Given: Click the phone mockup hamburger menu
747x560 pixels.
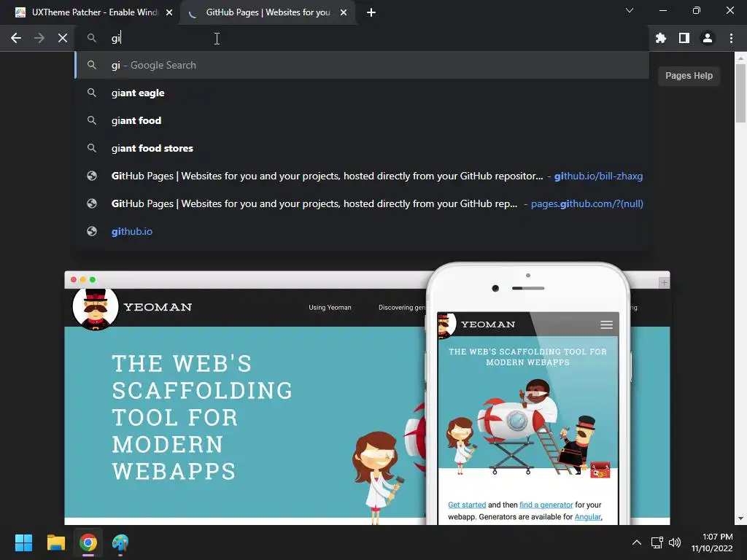Looking at the screenshot, I should (606, 324).
